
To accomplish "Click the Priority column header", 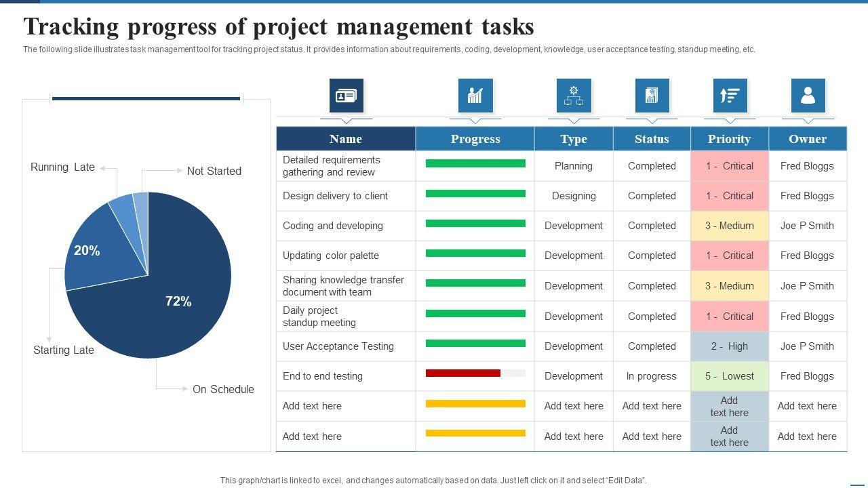I will (729, 139).
